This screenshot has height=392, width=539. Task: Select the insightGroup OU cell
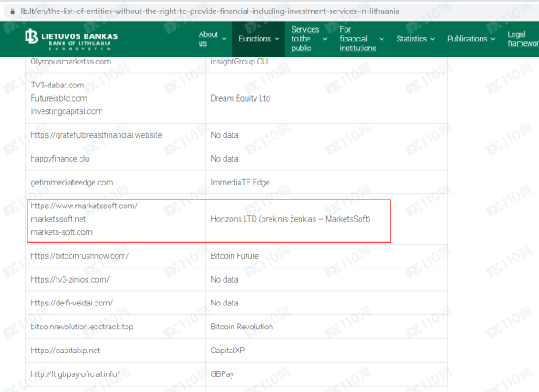pyautogui.click(x=239, y=62)
